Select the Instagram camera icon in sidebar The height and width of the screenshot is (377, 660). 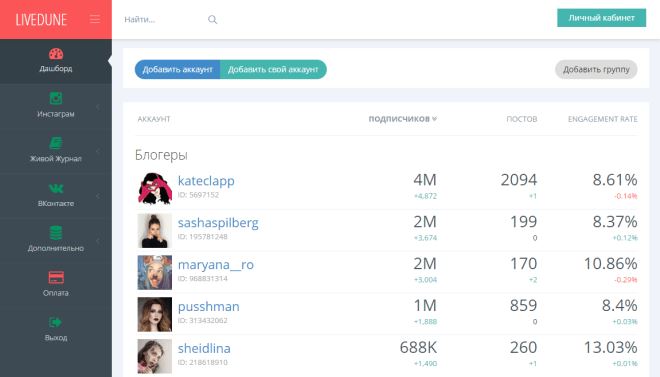[x=56, y=98]
